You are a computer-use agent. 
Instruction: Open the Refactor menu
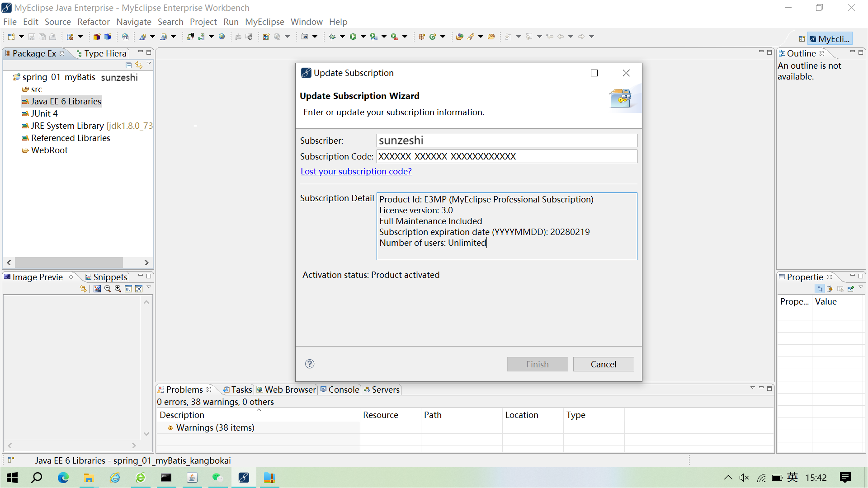[93, 22]
